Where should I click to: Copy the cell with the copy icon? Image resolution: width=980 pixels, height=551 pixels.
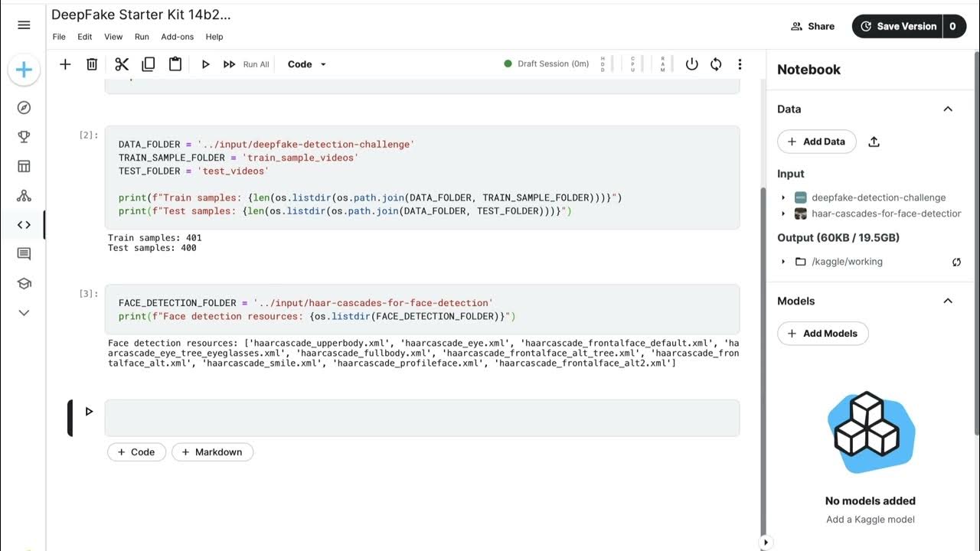[149, 64]
